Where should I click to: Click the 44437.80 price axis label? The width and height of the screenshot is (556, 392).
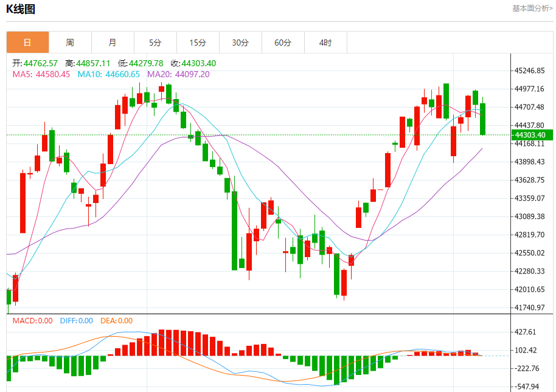coord(529,125)
